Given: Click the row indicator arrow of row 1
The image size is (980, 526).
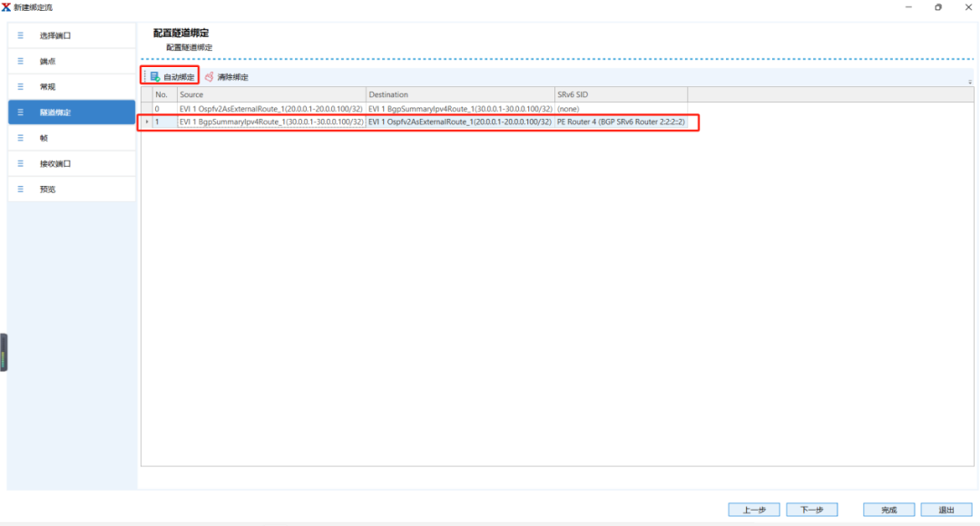Looking at the screenshot, I should pos(147,122).
